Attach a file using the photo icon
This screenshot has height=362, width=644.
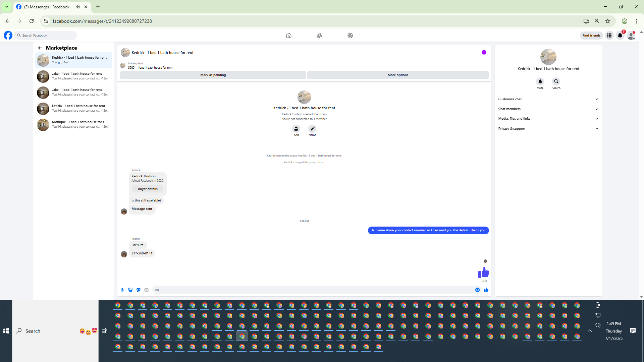coord(130,290)
